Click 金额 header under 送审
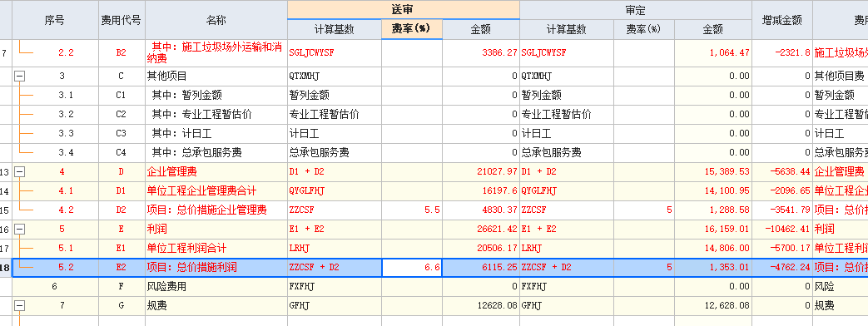The width and height of the screenshot is (868, 326). [x=480, y=30]
